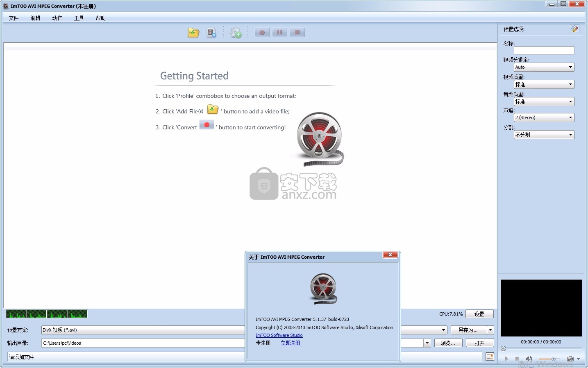Click the film reel logo in Getting Started

[x=320, y=139]
